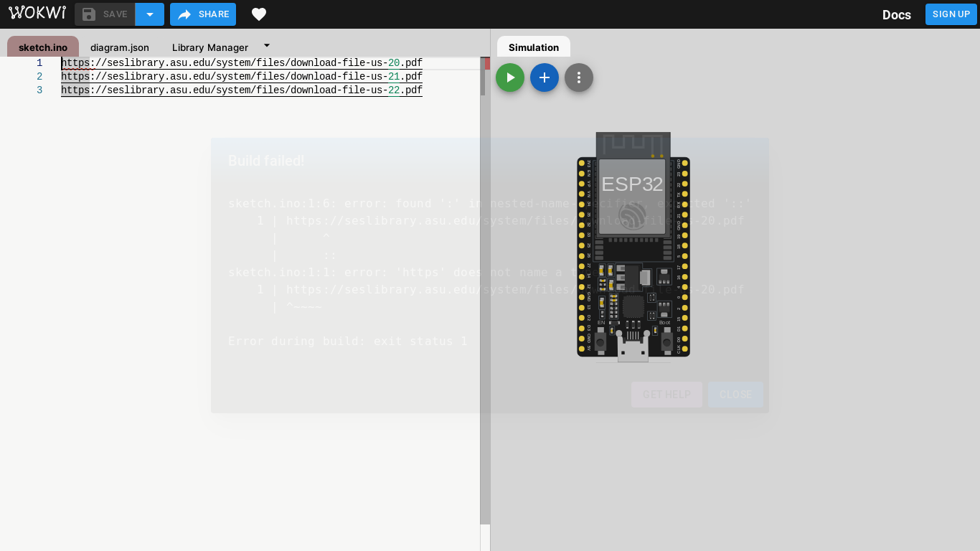The width and height of the screenshot is (980, 551).
Task: Switch to the sketch.ino tab
Action: click(x=43, y=47)
